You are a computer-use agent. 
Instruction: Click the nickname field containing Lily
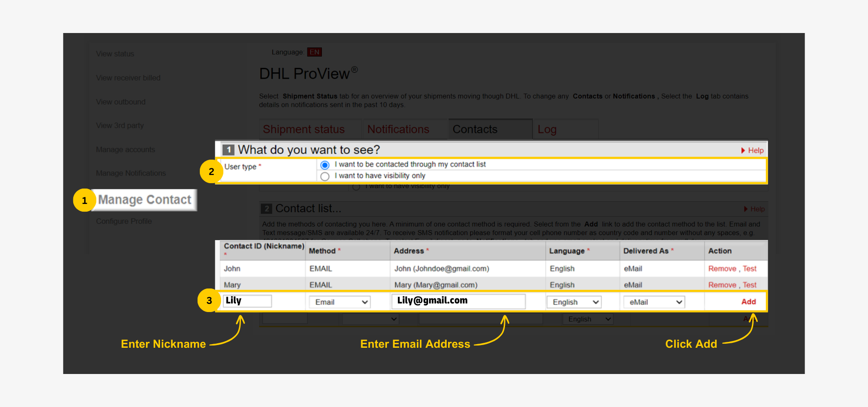coord(247,301)
